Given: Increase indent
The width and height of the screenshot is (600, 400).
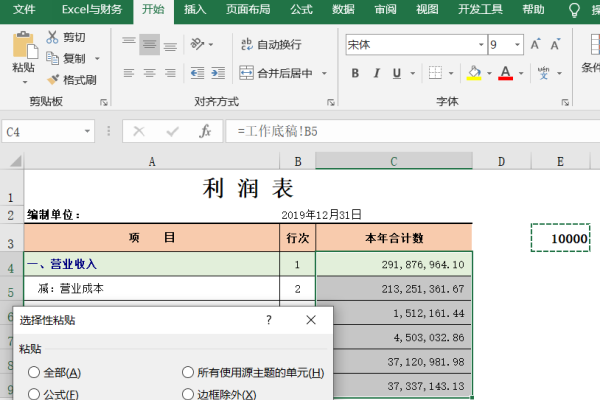Looking at the screenshot, I should pyautogui.click(x=218, y=73).
